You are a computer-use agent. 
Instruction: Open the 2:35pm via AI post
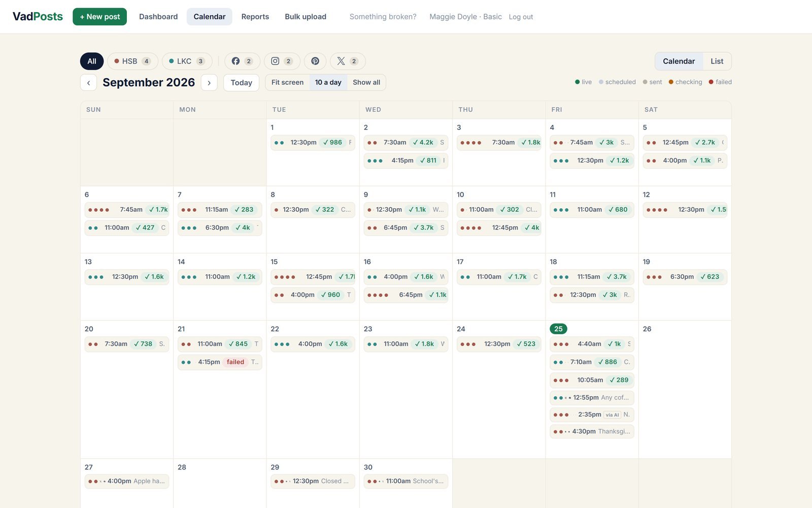[x=592, y=415]
